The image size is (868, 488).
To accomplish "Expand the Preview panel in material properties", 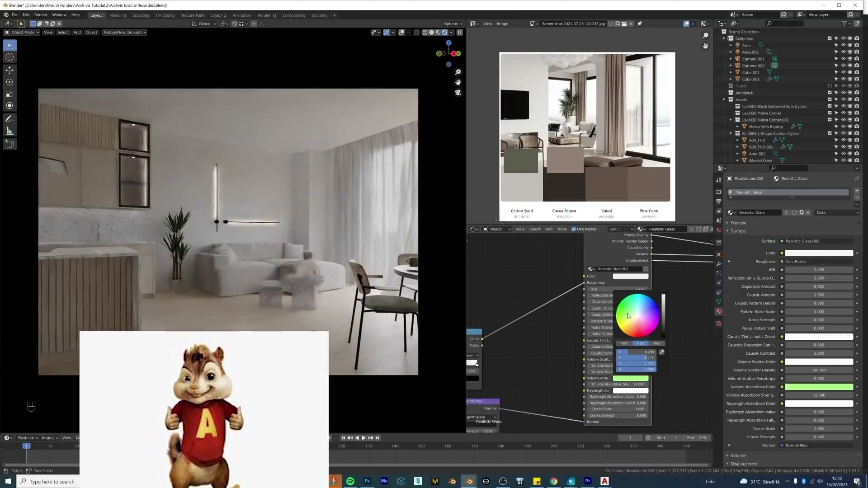I will coord(738,223).
